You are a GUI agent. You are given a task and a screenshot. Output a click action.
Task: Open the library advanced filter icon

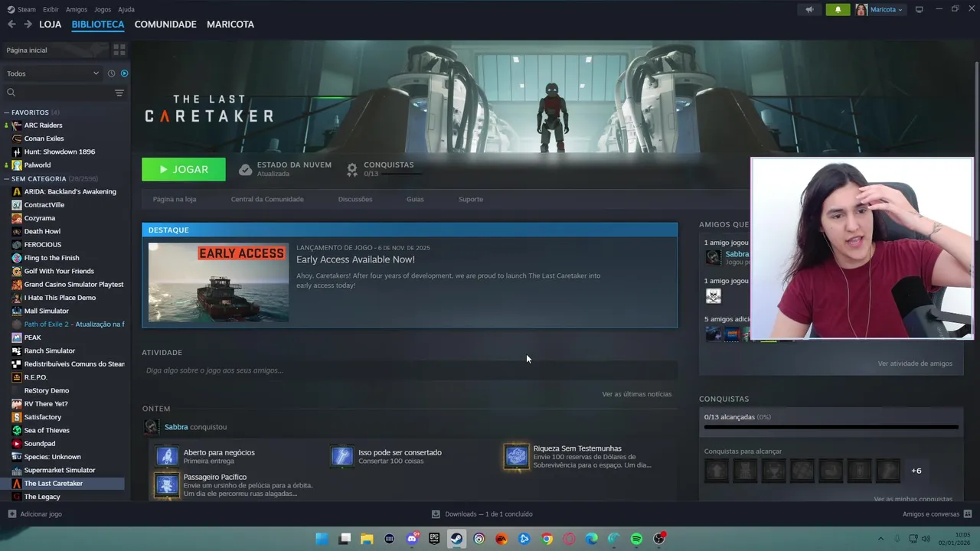(119, 93)
